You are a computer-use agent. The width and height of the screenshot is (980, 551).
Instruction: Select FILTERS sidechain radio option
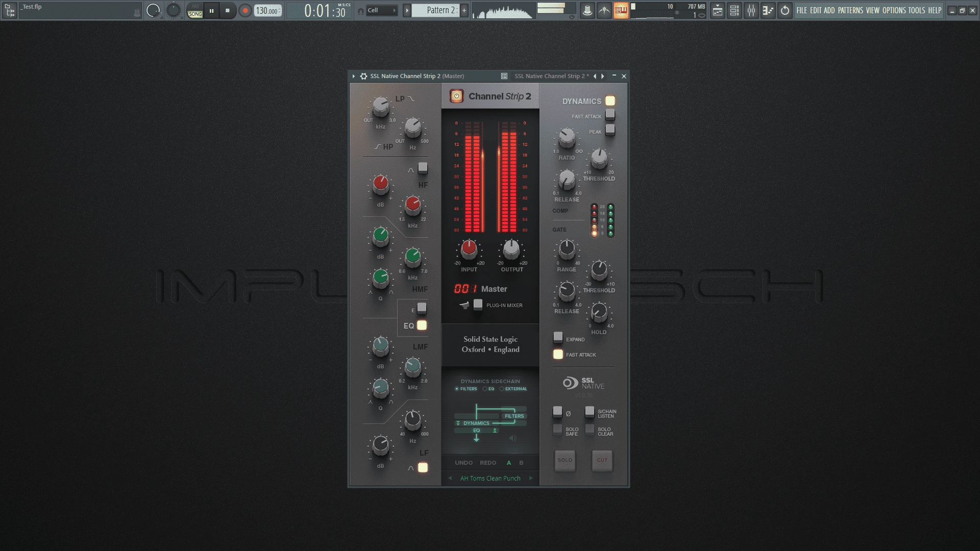point(466,389)
